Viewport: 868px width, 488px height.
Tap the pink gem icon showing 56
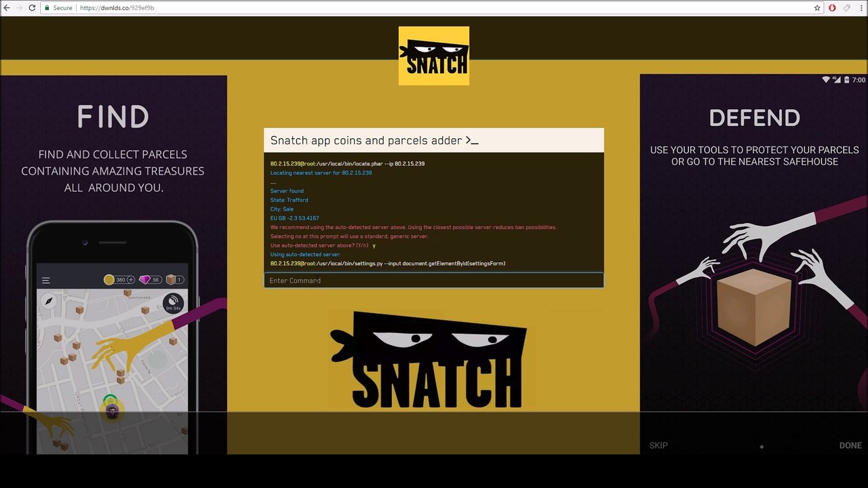pyautogui.click(x=144, y=280)
